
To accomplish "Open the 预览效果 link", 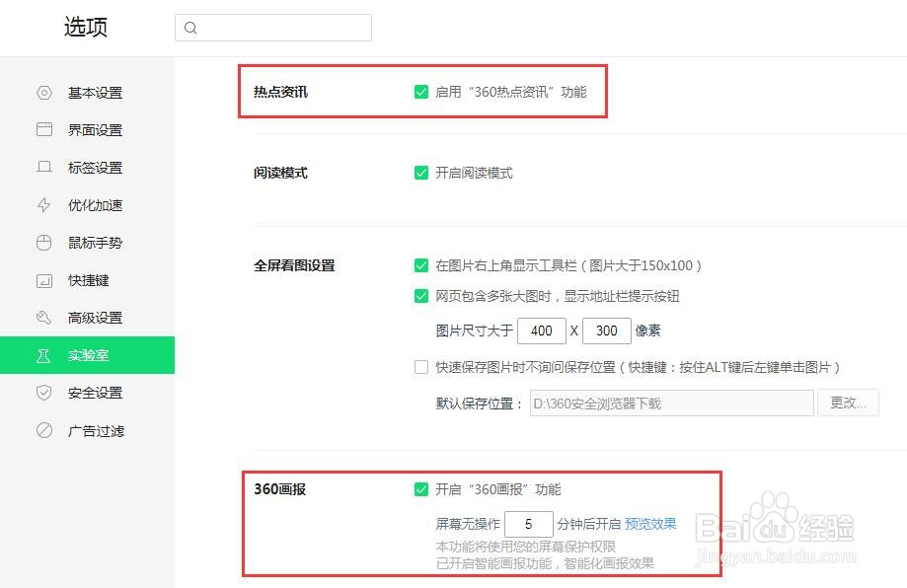I will pyautogui.click(x=650, y=524).
